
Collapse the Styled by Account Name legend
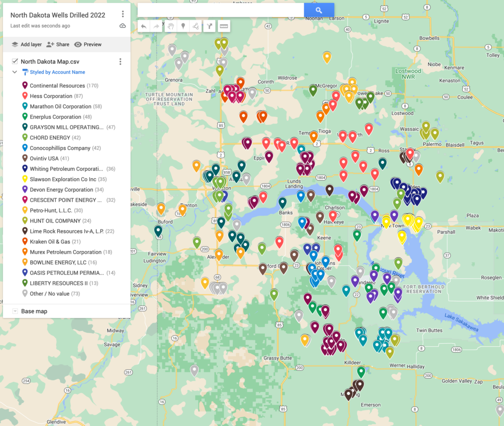tap(14, 72)
